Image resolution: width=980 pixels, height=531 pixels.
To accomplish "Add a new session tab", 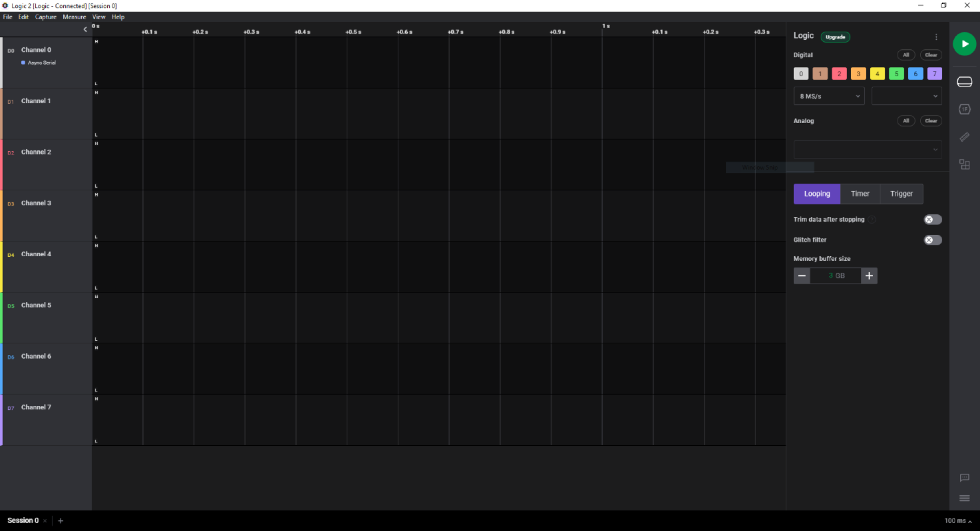I will (60, 521).
